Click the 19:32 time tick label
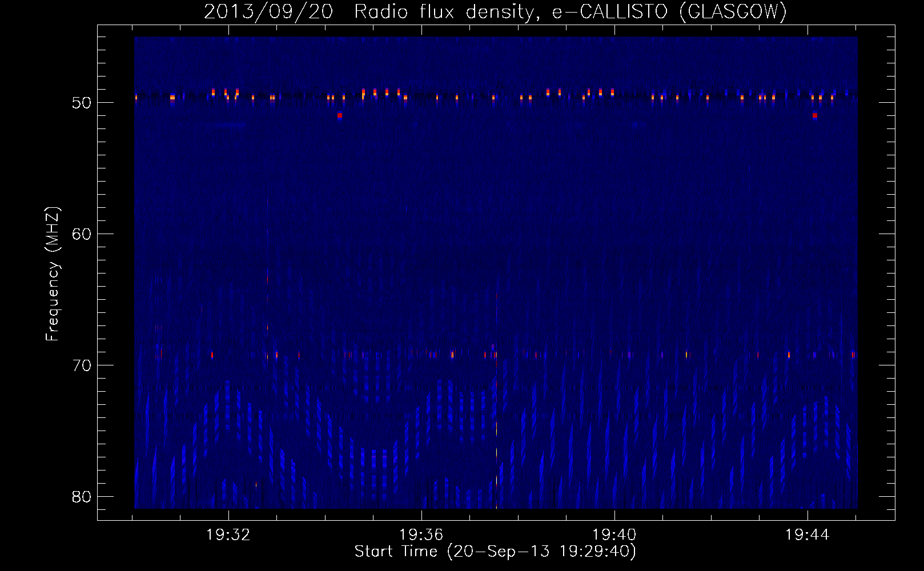This screenshot has width=924, height=571. point(228,535)
